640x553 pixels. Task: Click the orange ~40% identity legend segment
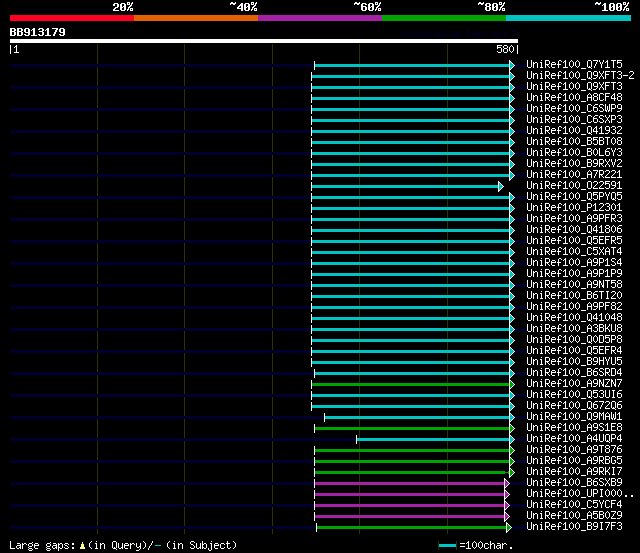(196, 18)
